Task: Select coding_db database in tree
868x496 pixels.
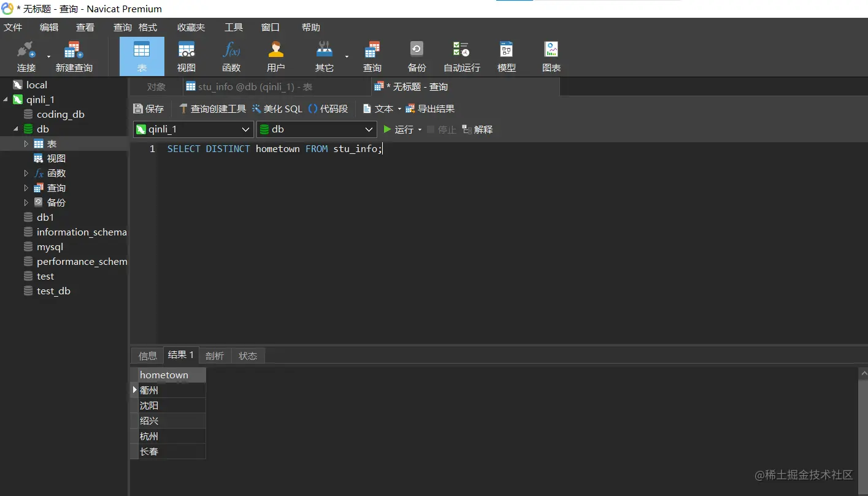Action: pos(60,114)
